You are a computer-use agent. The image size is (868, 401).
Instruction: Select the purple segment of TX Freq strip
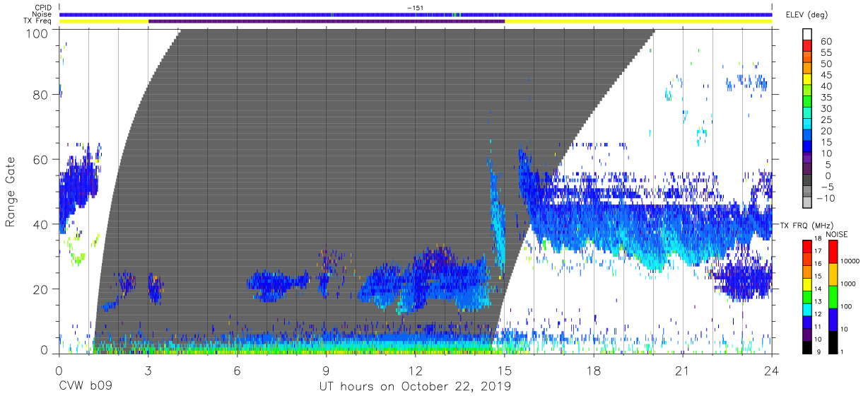(327, 21)
